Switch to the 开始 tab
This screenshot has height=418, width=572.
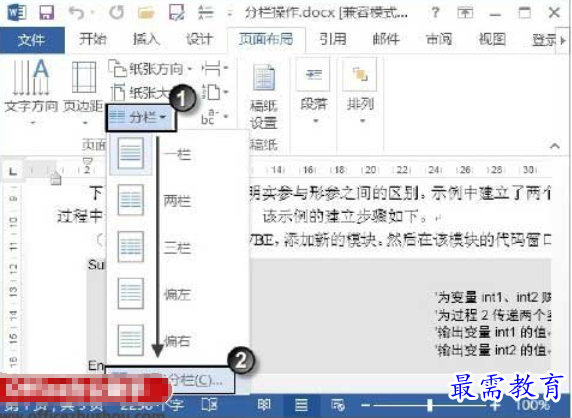click(x=93, y=39)
